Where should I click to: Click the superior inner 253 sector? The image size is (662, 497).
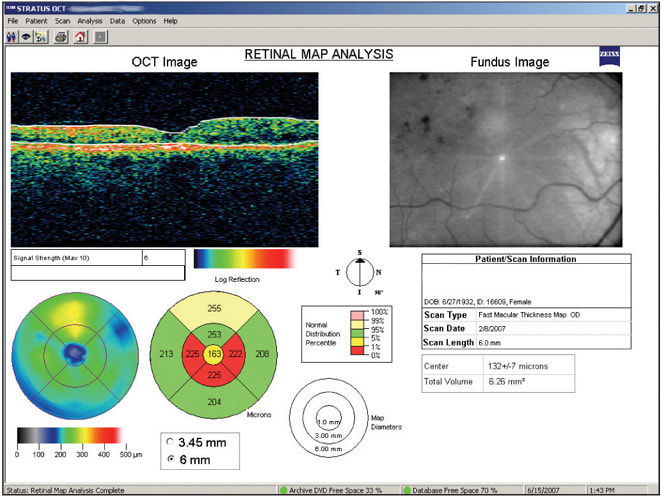(x=214, y=335)
